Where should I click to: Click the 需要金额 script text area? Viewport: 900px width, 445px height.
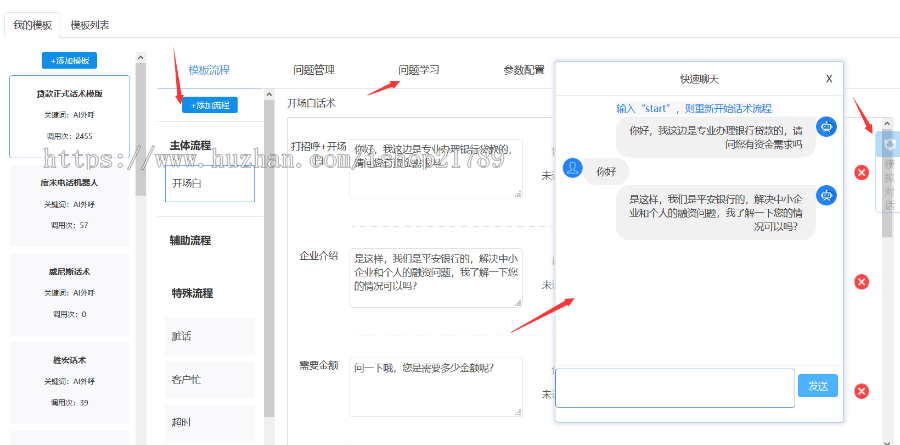(x=436, y=386)
